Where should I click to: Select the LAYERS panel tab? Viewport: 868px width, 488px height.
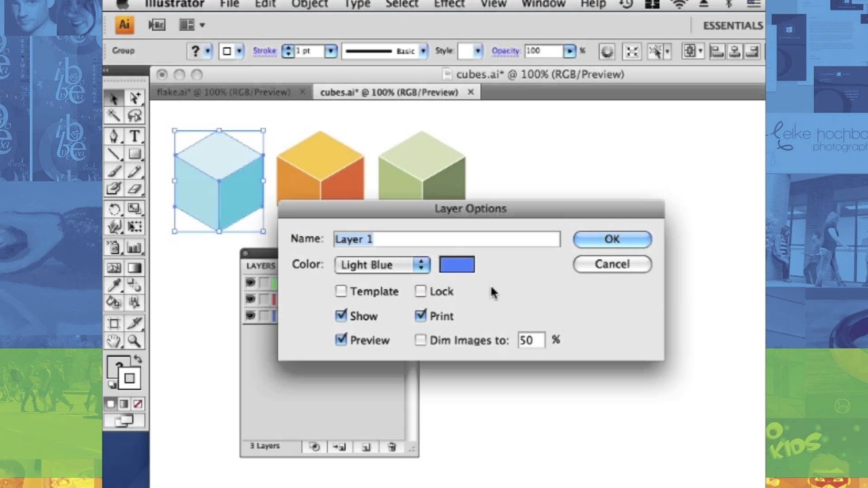261,266
